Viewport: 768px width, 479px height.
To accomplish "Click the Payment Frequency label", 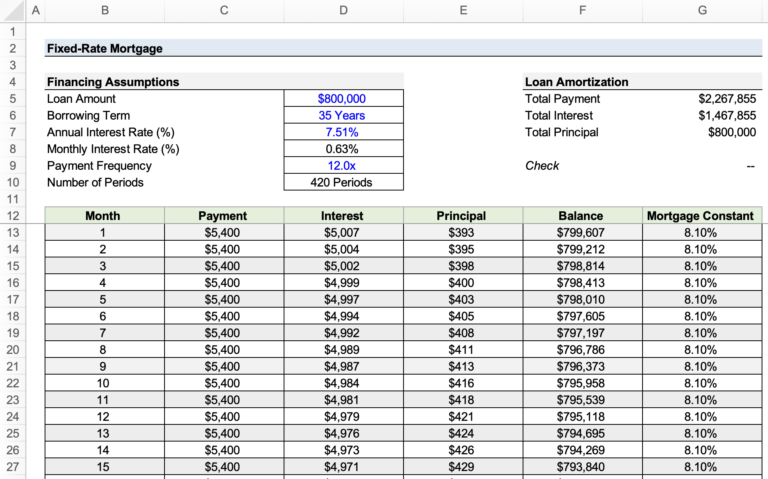I will click(x=99, y=166).
